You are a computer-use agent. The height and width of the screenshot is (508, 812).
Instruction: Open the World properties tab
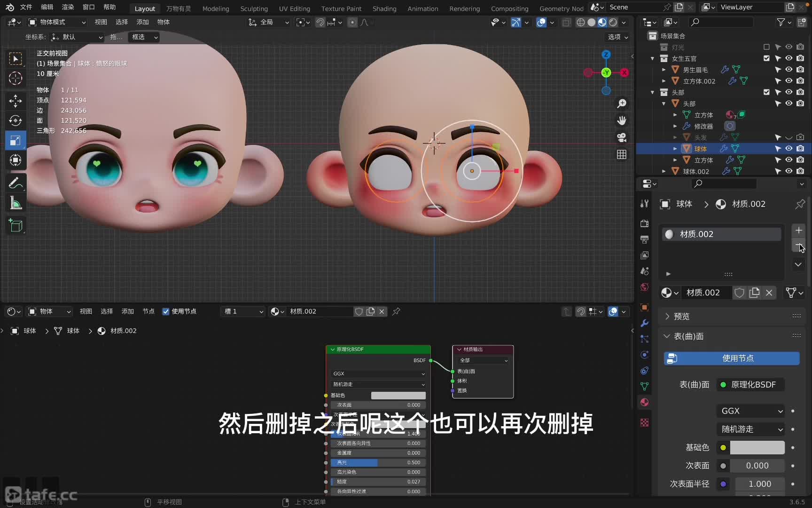pos(645,287)
